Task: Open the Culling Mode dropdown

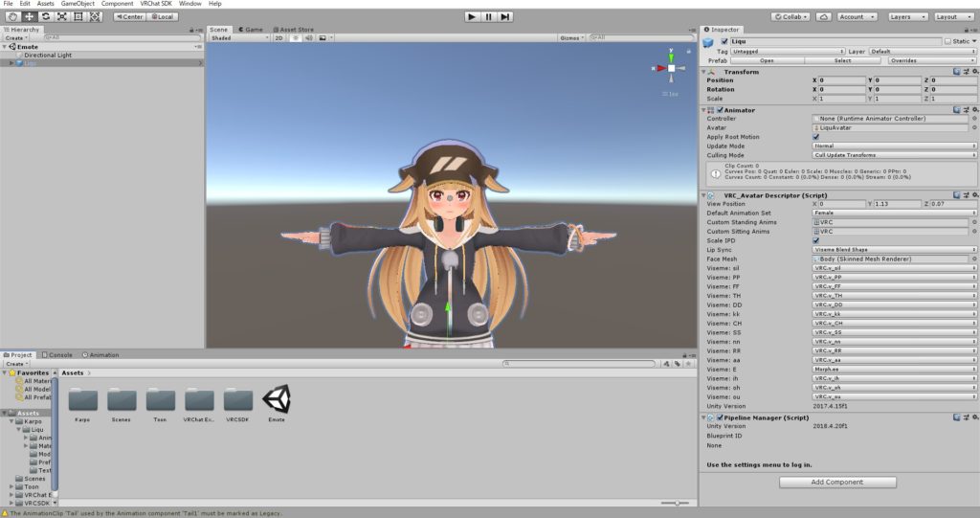Action: (x=894, y=155)
